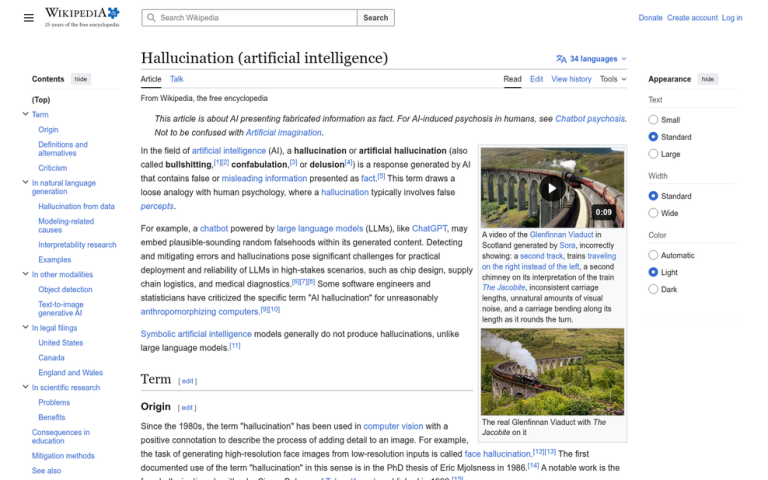Click the Wikipedia logo

coord(82,17)
